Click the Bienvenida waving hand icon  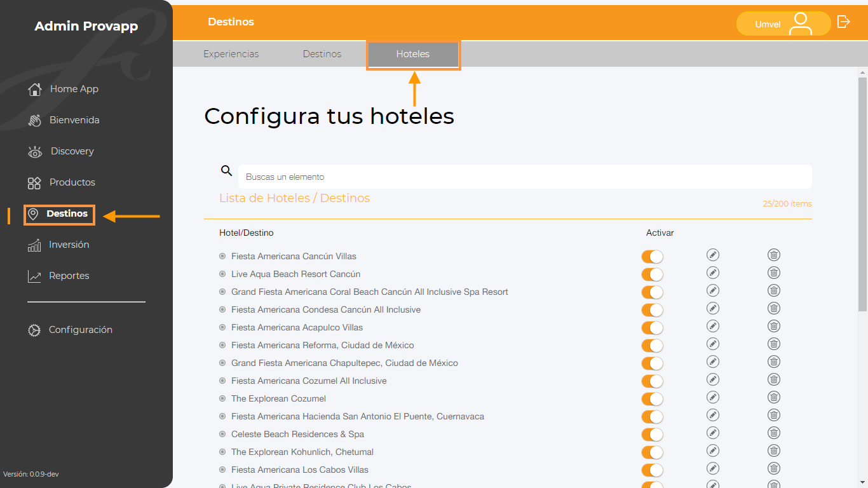coord(34,120)
